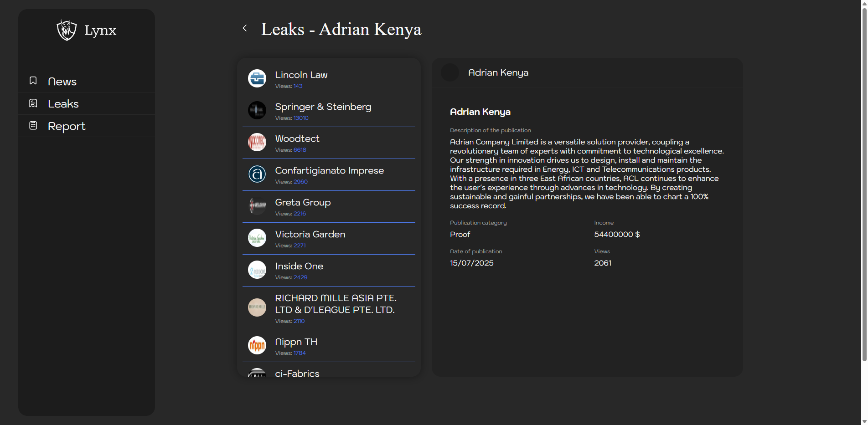The image size is (868, 425).
Task: Click the orange Nippn logo
Action: click(257, 345)
